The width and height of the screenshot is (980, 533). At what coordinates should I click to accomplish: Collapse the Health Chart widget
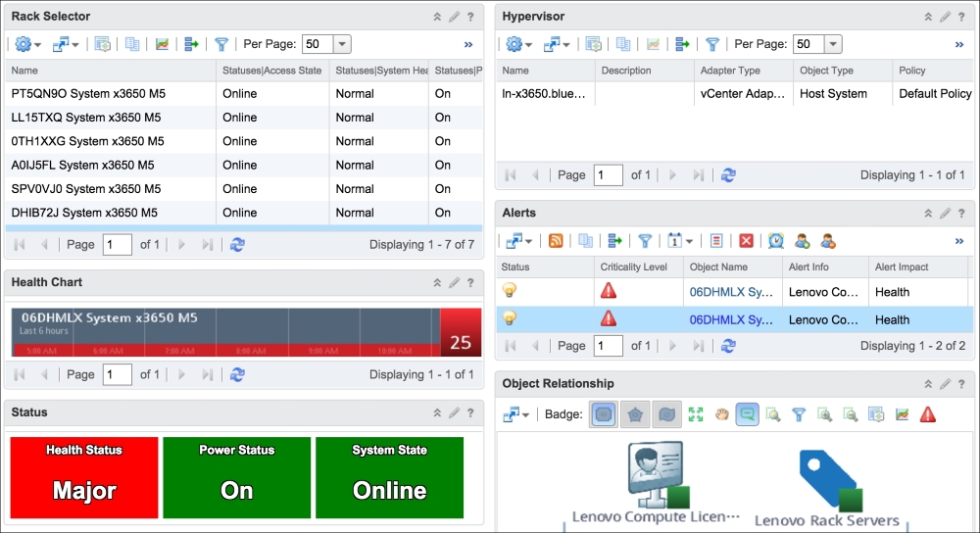click(x=437, y=283)
